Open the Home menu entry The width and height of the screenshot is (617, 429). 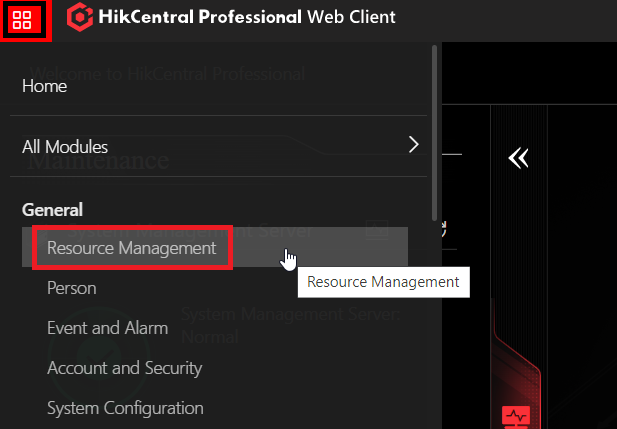(45, 86)
